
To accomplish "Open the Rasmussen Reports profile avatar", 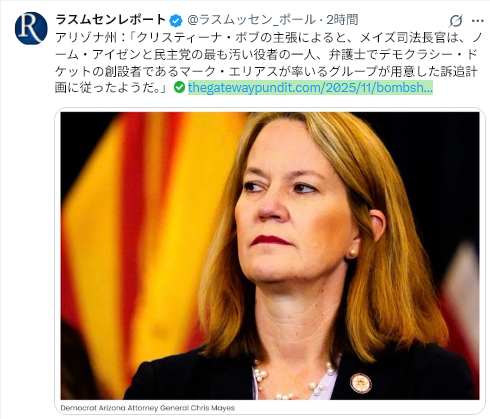I will point(31,28).
